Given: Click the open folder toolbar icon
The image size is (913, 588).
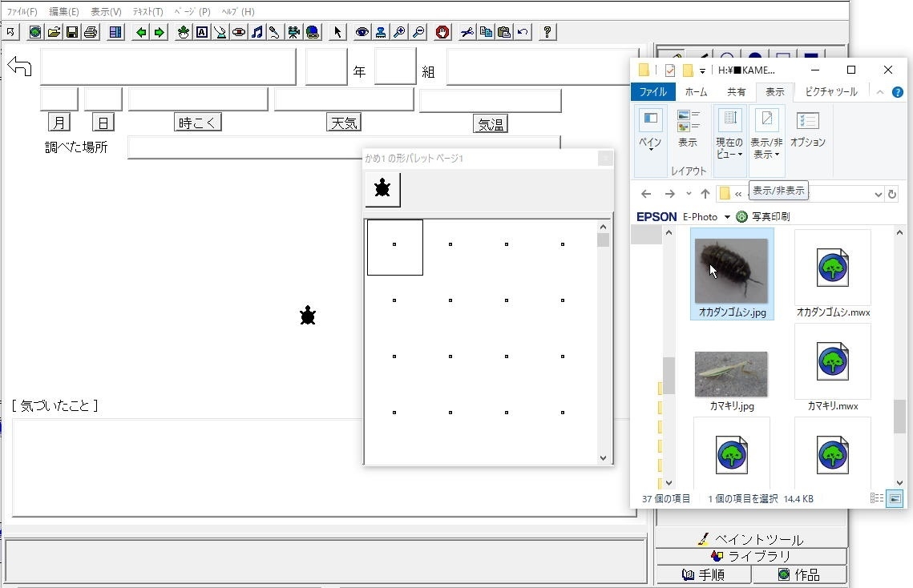Looking at the screenshot, I should point(54,32).
